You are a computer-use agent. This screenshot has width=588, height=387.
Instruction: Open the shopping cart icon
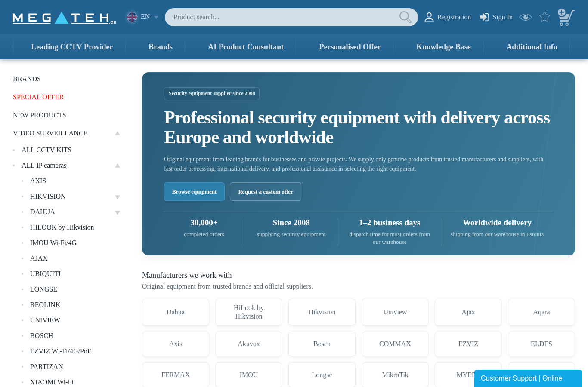pos(566,17)
